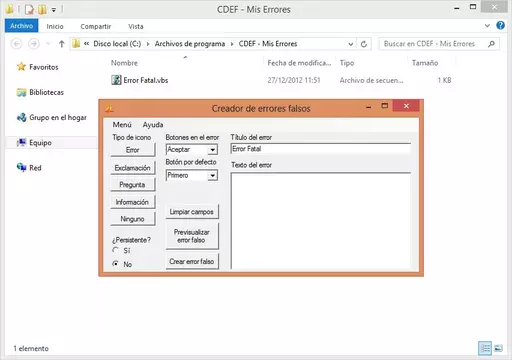Switch to details view icon in status bar
This screenshot has height=360, width=512.
click(x=485, y=348)
